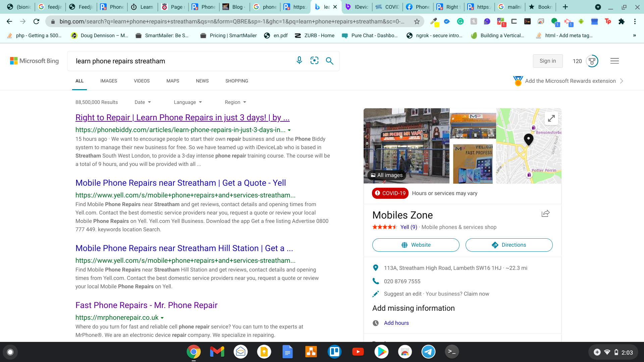The height and width of the screenshot is (362, 644).
Task: Click All images on the shop photo
Action: [386, 175]
